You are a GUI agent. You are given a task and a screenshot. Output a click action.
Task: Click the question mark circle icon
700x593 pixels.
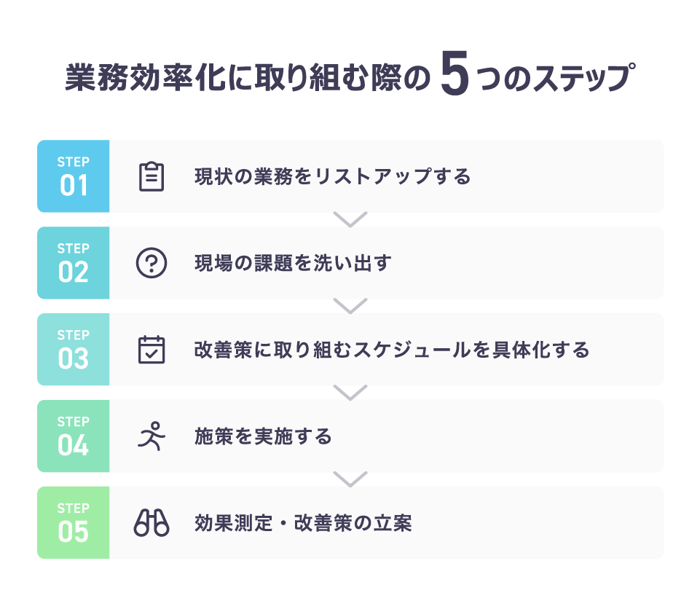click(152, 263)
